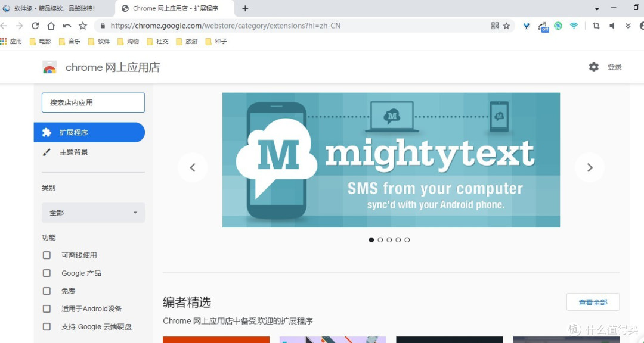Open the crop screenshot tool icon
The image size is (644, 343).
point(596,26)
